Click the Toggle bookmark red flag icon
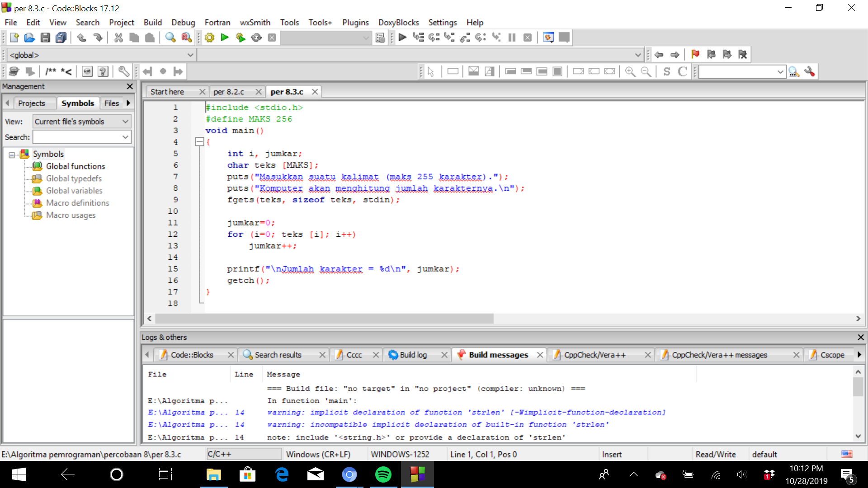Viewport: 868px width, 488px height. (x=695, y=55)
